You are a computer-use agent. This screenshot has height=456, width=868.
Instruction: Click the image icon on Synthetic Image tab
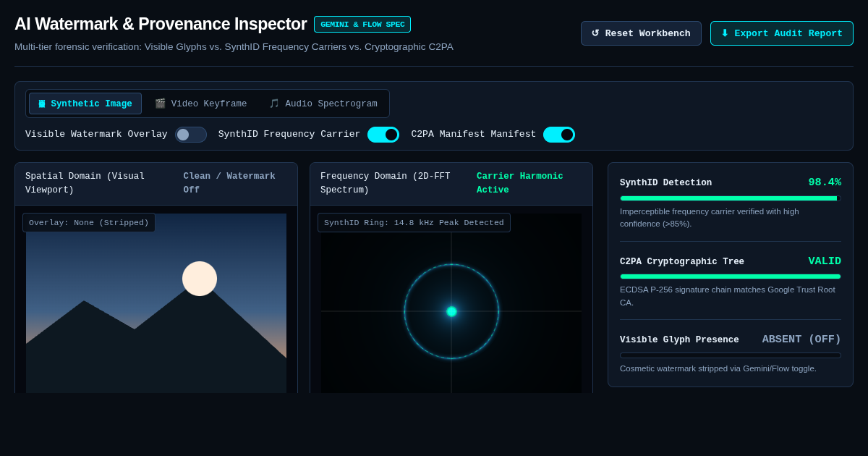(42, 104)
